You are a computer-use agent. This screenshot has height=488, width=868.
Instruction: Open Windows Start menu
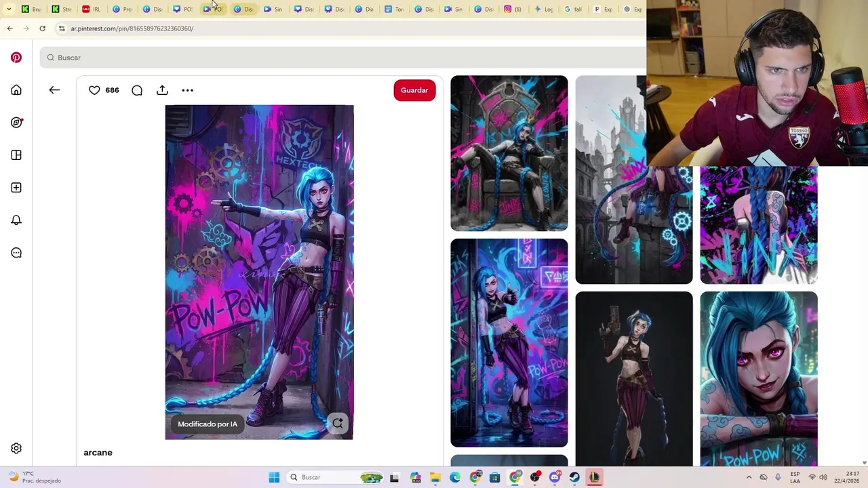(274, 477)
